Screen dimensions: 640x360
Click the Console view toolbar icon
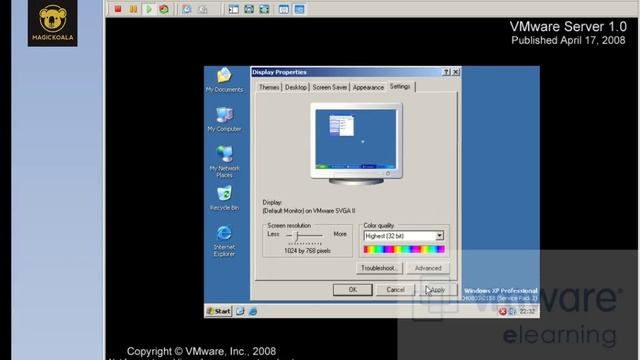pyautogui.click(x=299, y=9)
